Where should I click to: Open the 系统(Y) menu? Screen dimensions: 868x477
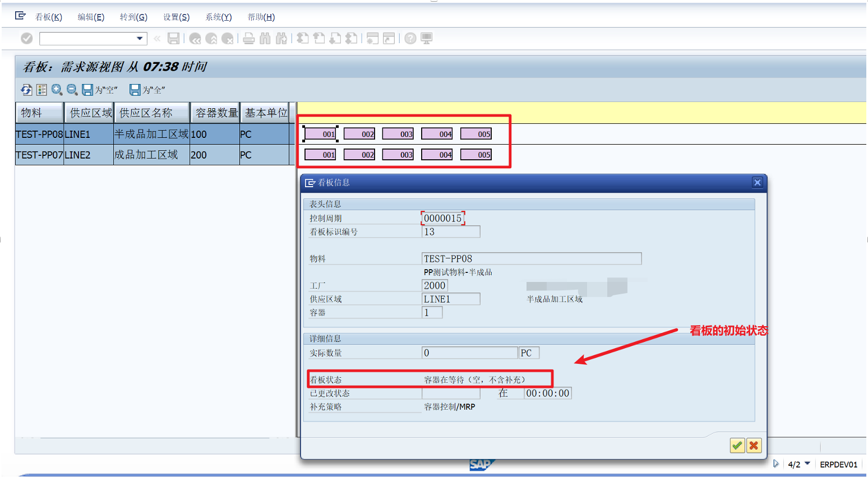tap(218, 17)
